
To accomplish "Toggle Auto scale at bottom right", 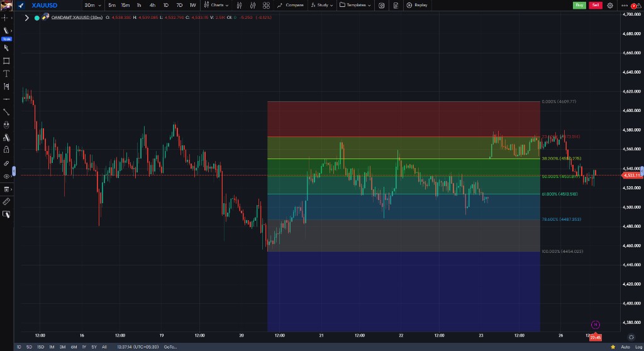I will tap(625, 347).
